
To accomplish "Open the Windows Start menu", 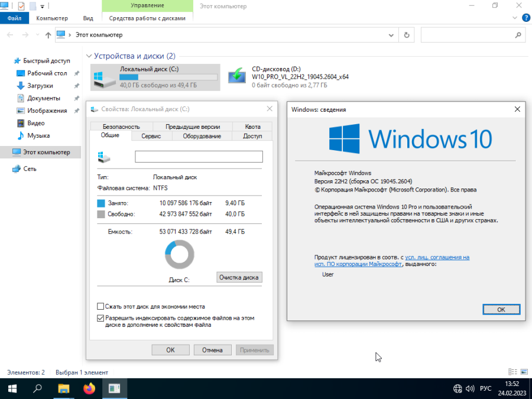I will 12,388.
